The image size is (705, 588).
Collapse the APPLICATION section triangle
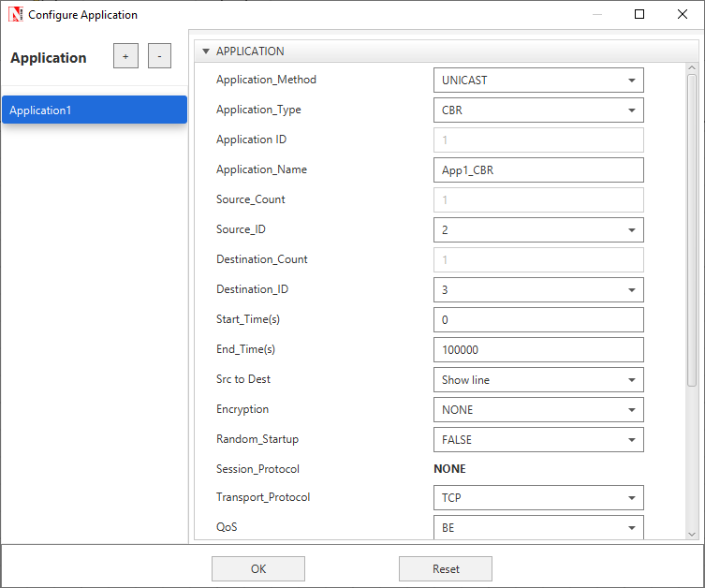(205, 51)
